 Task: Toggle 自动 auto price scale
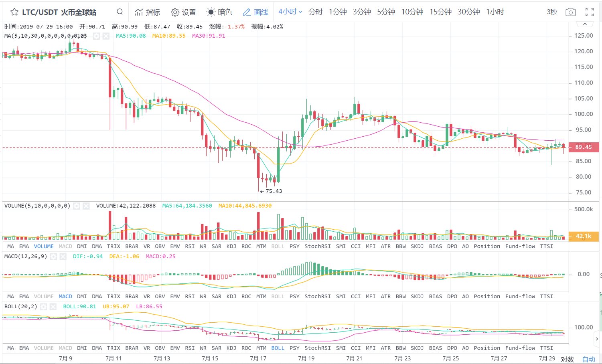588,359
